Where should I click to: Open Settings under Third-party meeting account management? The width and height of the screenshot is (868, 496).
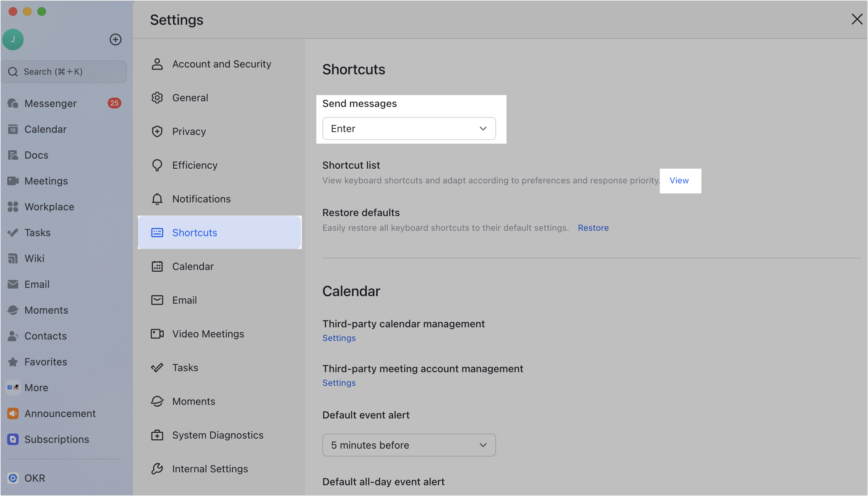(339, 383)
